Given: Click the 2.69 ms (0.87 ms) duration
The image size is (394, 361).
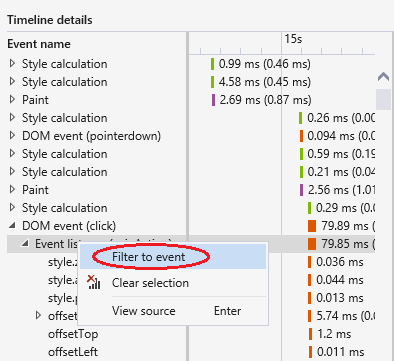Looking at the screenshot, I should pyautogui.click(x=265, y=100).
